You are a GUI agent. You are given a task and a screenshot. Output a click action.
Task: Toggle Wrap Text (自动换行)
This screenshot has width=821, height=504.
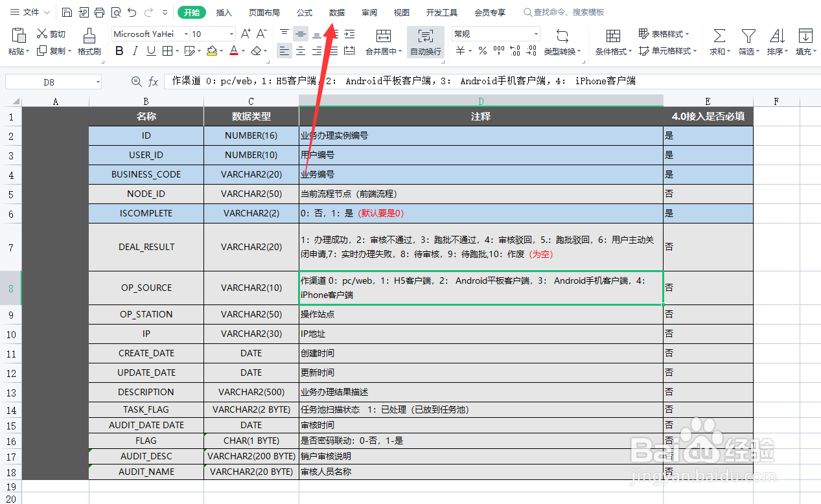click(x=426, y=41)
